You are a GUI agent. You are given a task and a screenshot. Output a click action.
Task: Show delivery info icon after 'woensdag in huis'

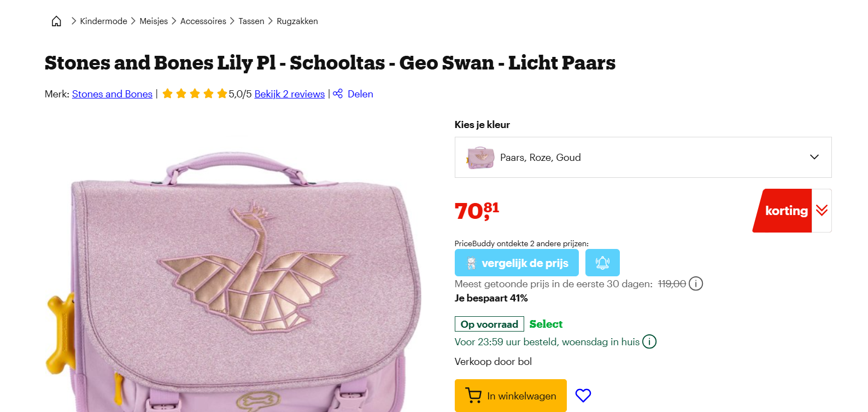pos(649,341)
